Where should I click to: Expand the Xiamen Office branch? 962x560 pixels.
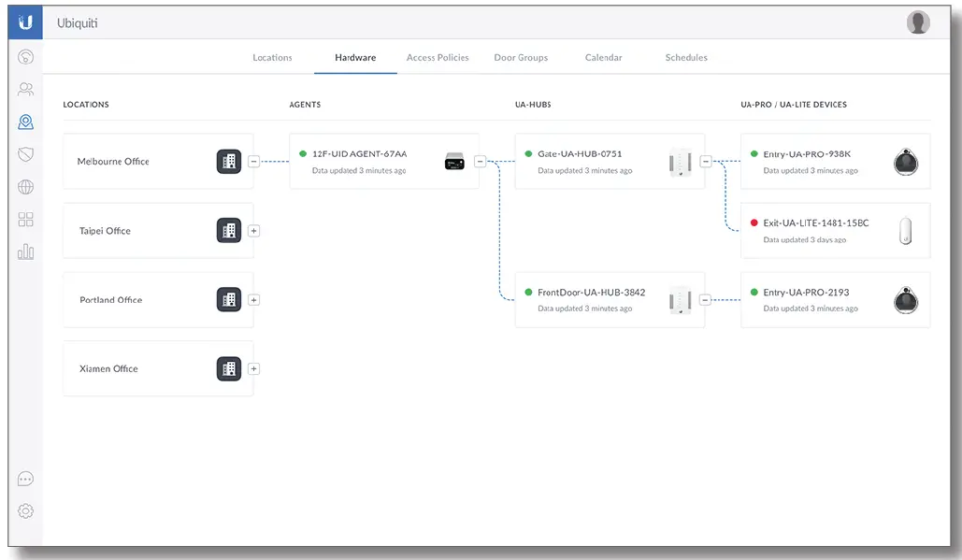point(254,368)
